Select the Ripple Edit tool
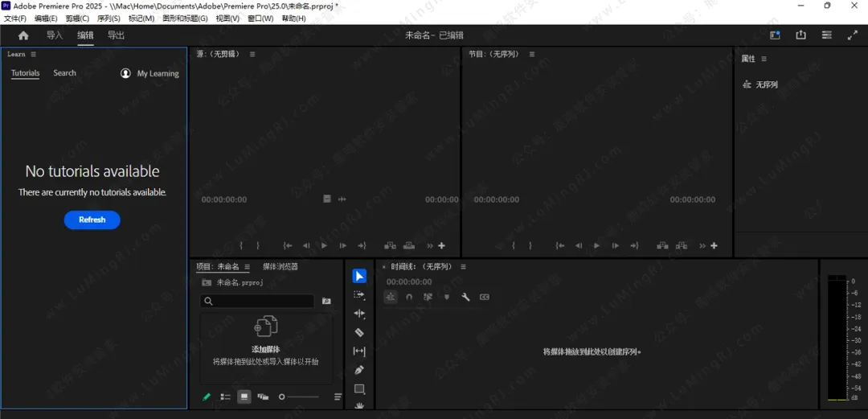This screenshot has height=419, width=868. tap(359, 314)
